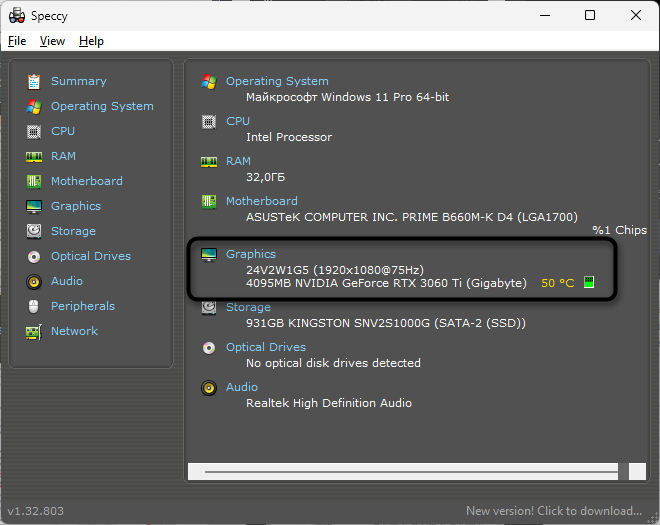The height and width of the screenshot is (525, 660).
Task: Open the Graphics heading link in summary
Action: [x=251, y=254]
